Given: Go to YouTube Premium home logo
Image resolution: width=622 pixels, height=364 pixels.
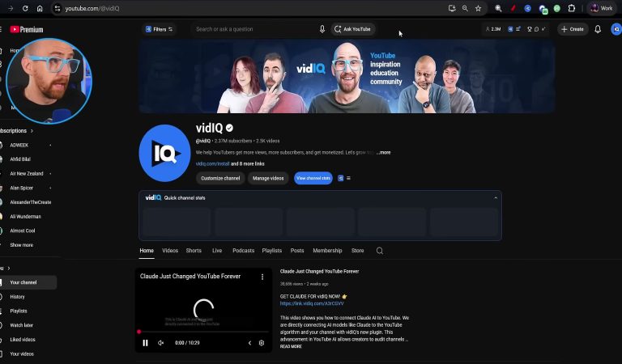Looking at the screenshot, I should (x=27, y=29).
